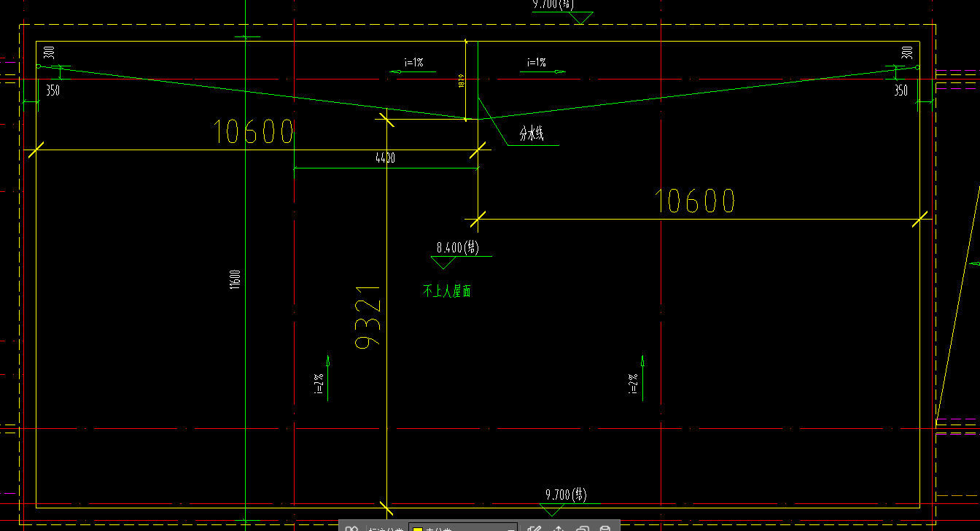The image size is (980, 531).
Task: Select the 10600 dimension above the 4400 dimension
Action: tap(254, 132)
